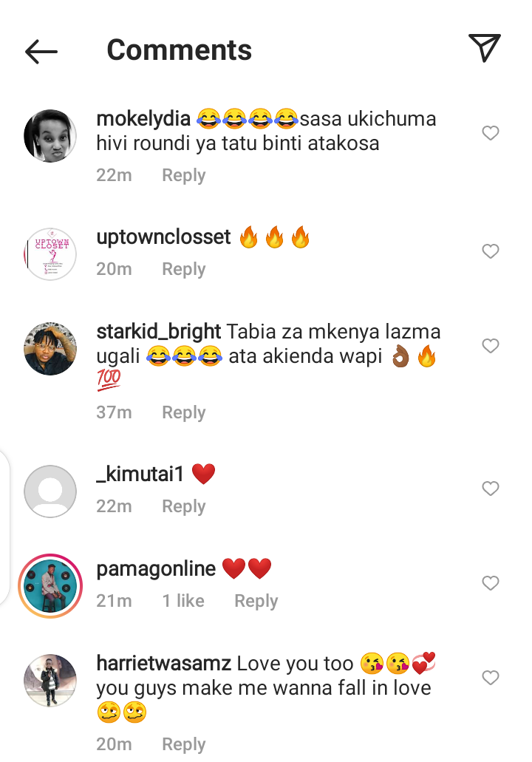Screen dimensions: 532x762
Task: Reply to pamagonline's comment
Action: 256,601
